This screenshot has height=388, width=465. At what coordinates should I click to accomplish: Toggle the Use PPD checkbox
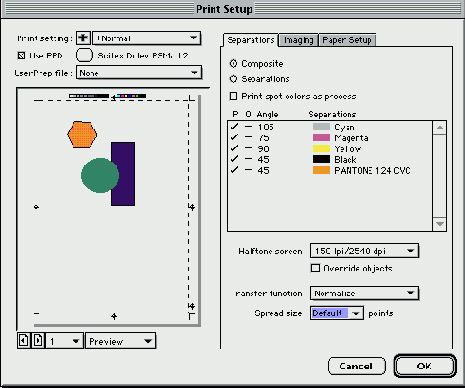tap(21, 56)
